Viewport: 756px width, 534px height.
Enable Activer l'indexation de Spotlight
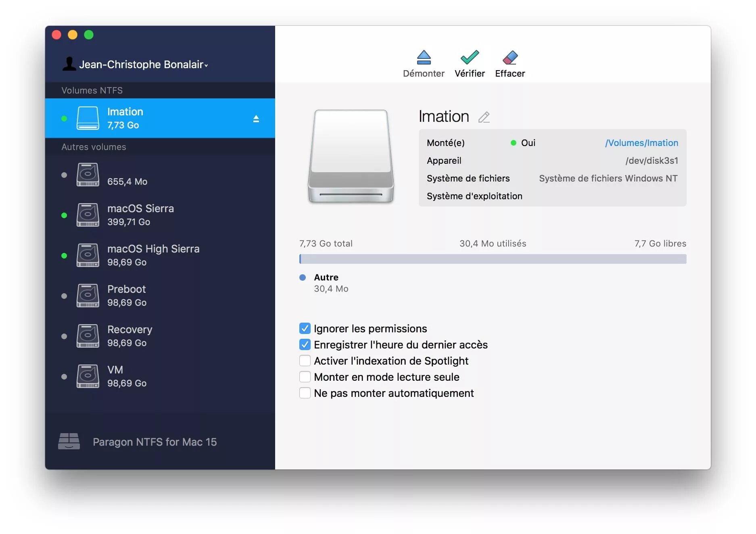(305, 361)
